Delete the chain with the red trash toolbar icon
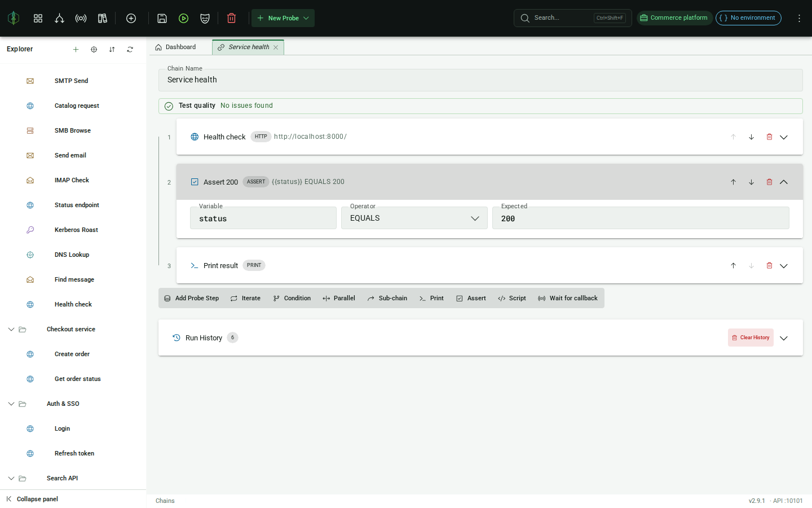 [x=231, y=18]
